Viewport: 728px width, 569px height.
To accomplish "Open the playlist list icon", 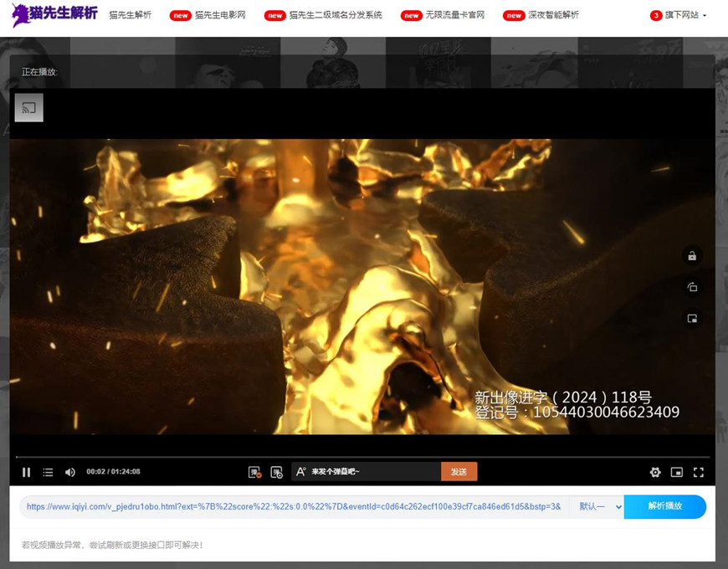I will tap(48, 472).
